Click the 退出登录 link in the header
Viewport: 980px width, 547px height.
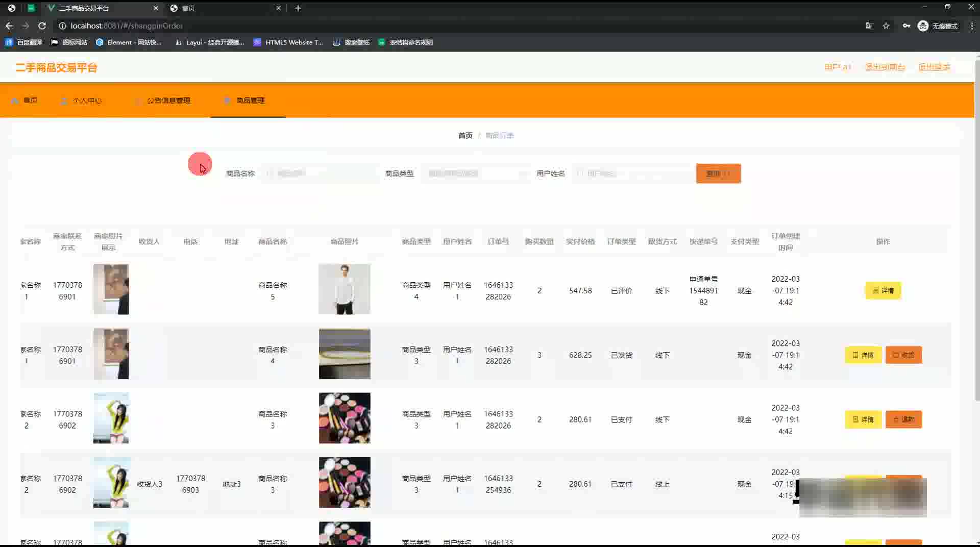(934, 67)
